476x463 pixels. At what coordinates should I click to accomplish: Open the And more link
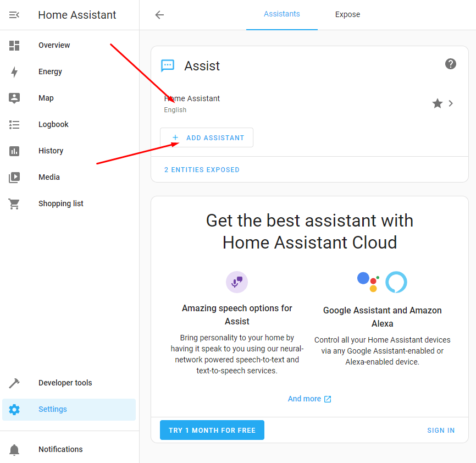click(309, 399)
